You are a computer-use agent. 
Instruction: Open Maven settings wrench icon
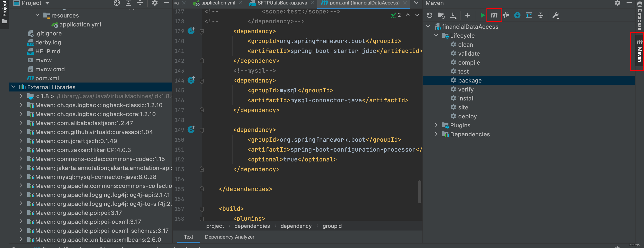click(x=555, y=15)
